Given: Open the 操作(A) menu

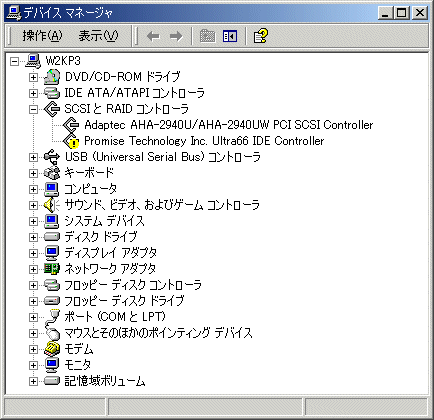Looking at the screenshot, I should pyautogui.click(x=42, y=36).
